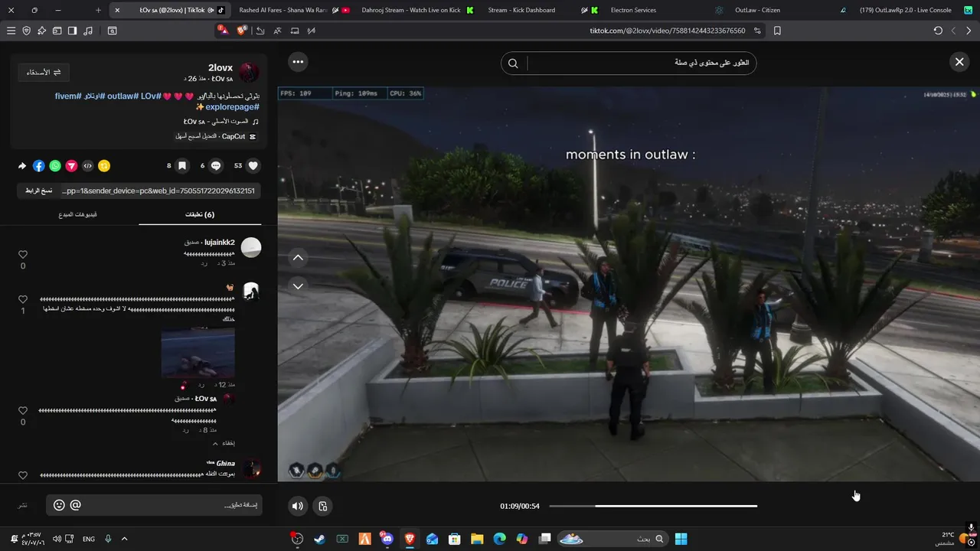Viewport: 980px width, 551px height.
Task: Open the Brave VPN shield-lock icon
Action: tap(27, 31)
